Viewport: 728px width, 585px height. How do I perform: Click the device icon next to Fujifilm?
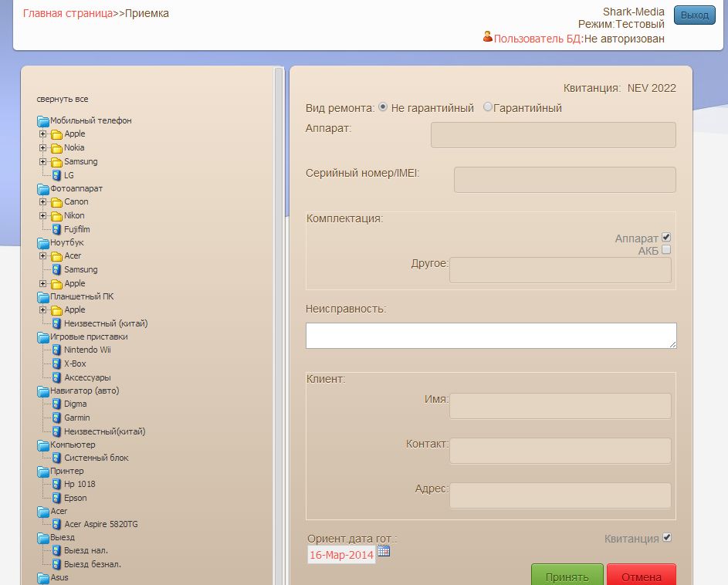point(56,229)
